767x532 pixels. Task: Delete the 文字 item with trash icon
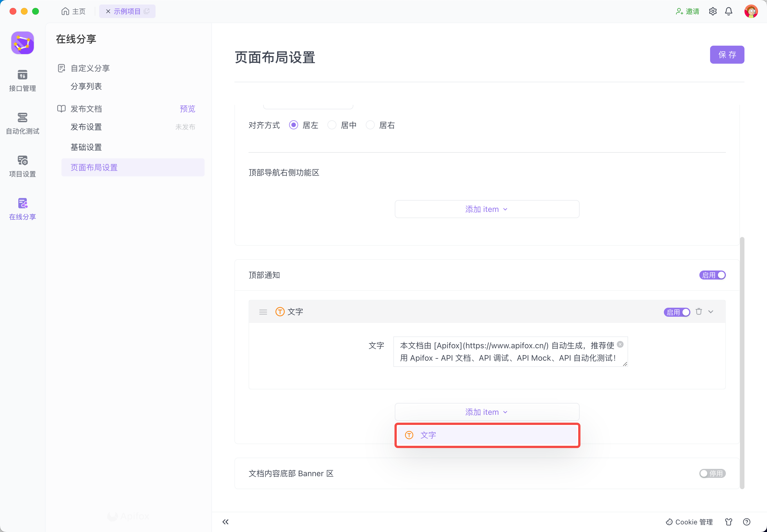[699, 312]
